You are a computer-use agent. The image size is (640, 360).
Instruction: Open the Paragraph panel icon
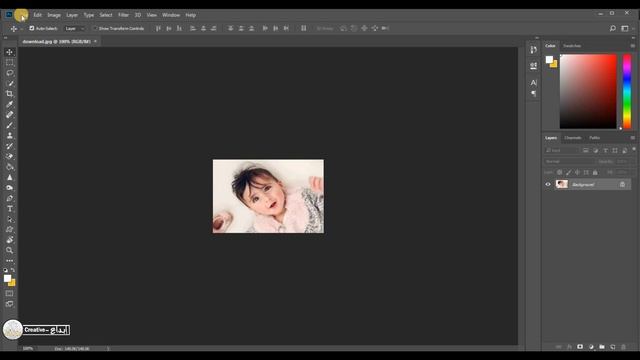[533, 93]
